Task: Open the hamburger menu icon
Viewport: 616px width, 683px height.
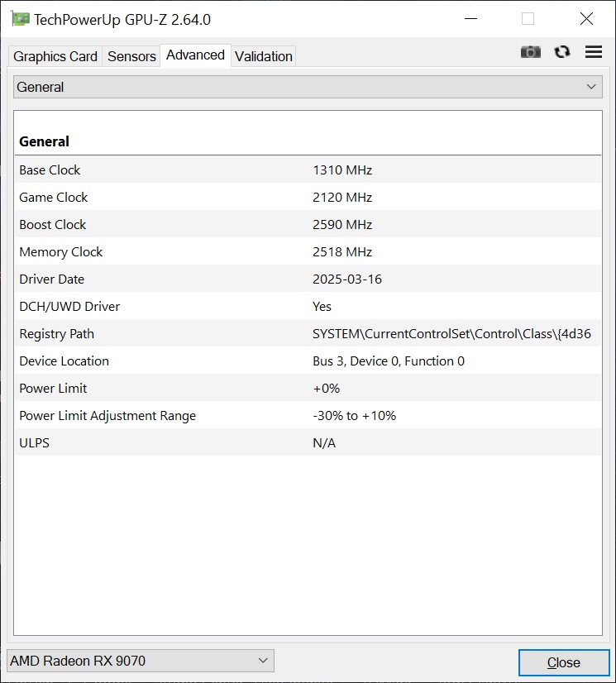Action: pyautogui.click(x=594, y=52)
